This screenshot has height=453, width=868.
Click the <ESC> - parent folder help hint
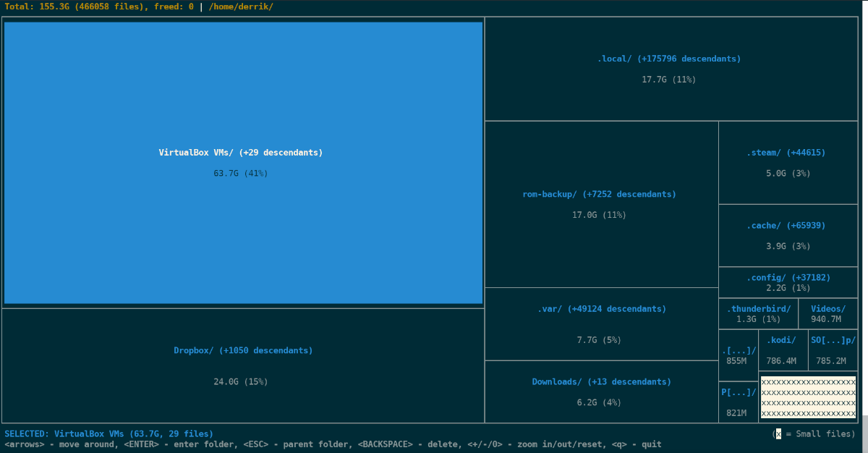click(x=297, y=444)
